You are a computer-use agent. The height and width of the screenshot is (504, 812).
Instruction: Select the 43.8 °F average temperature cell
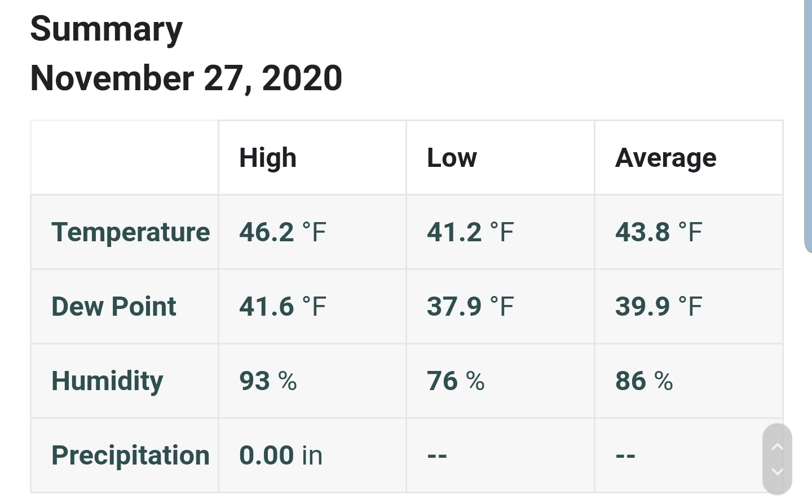coord(659,232)
